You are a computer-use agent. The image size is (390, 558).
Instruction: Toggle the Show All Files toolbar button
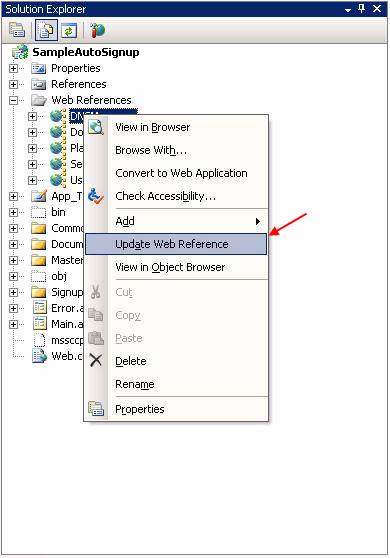click(x=46, y=31)
